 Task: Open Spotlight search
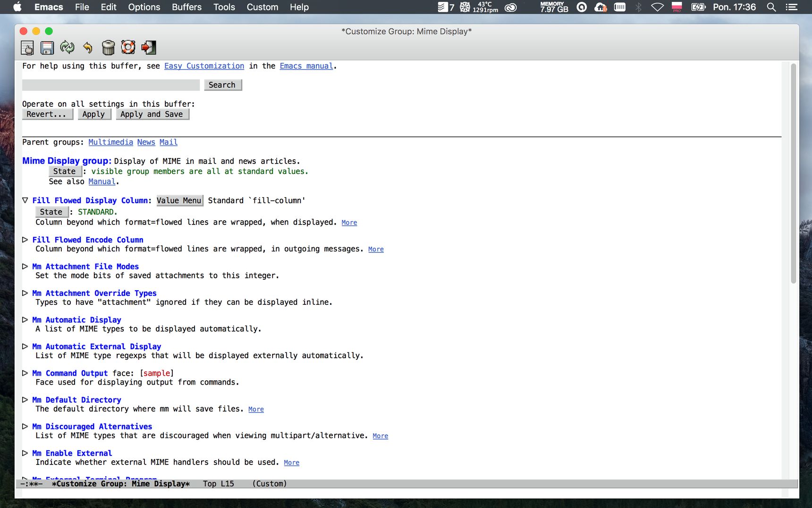tap(771, 7)
